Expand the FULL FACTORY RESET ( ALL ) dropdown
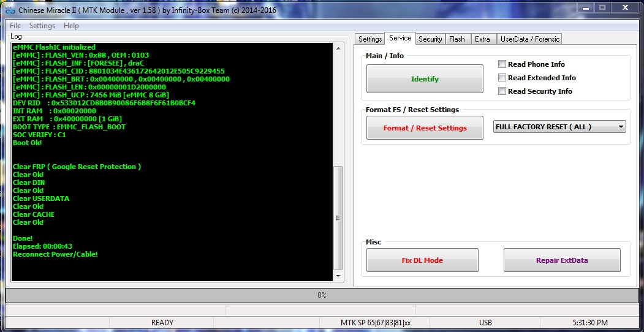 click(559, 127)
